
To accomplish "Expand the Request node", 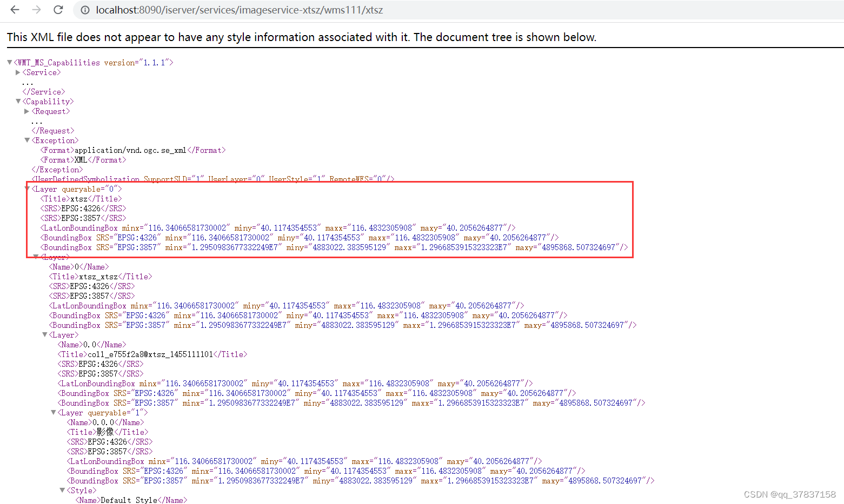I will 27,111.
